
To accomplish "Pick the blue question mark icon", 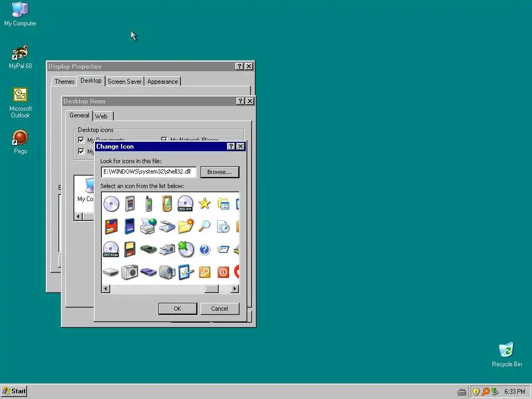I will [x=205, y=250].
